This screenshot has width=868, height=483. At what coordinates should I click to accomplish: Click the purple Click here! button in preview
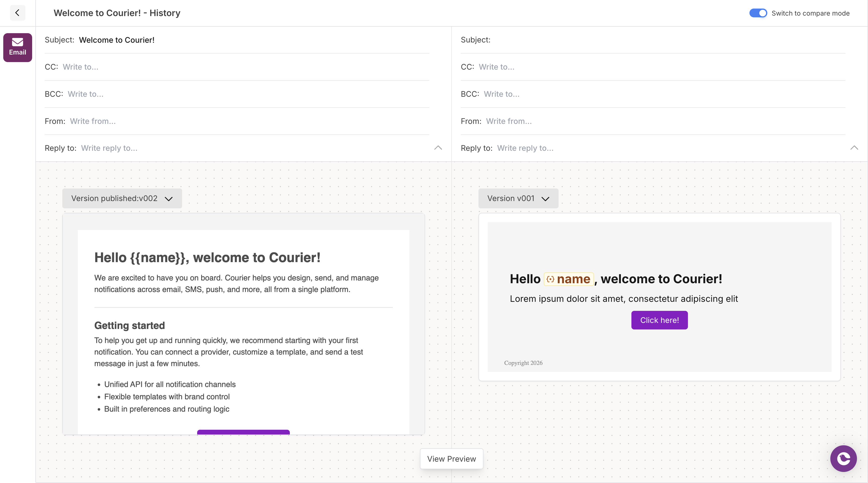660,320
